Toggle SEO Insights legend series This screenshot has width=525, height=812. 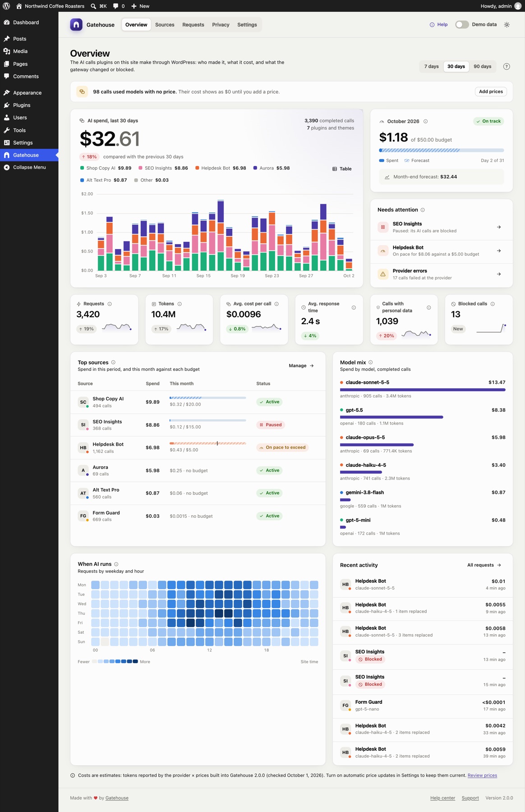[163, 168]
